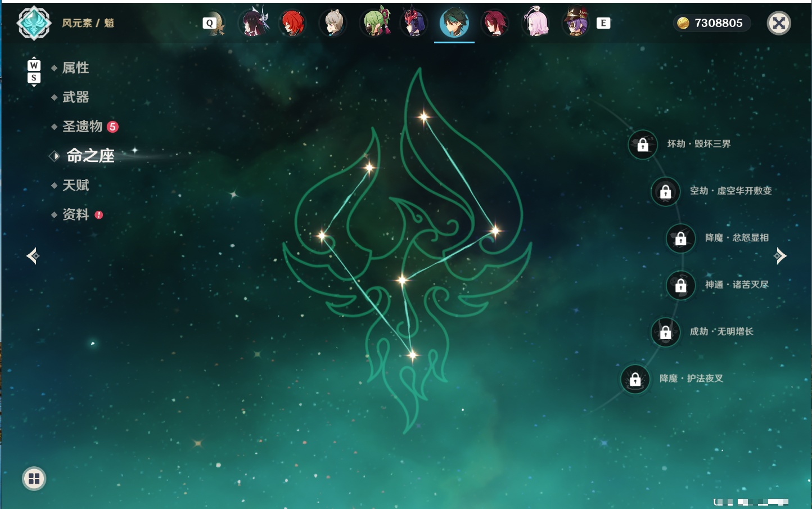Click the constellation label 降魔·忿怒显相
The image size is (812, 509).
click(x=737, y=238)
